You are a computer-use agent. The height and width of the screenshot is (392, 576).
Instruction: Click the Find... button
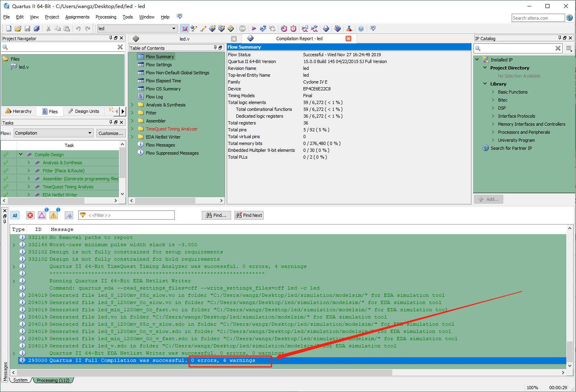coord(216,215)
